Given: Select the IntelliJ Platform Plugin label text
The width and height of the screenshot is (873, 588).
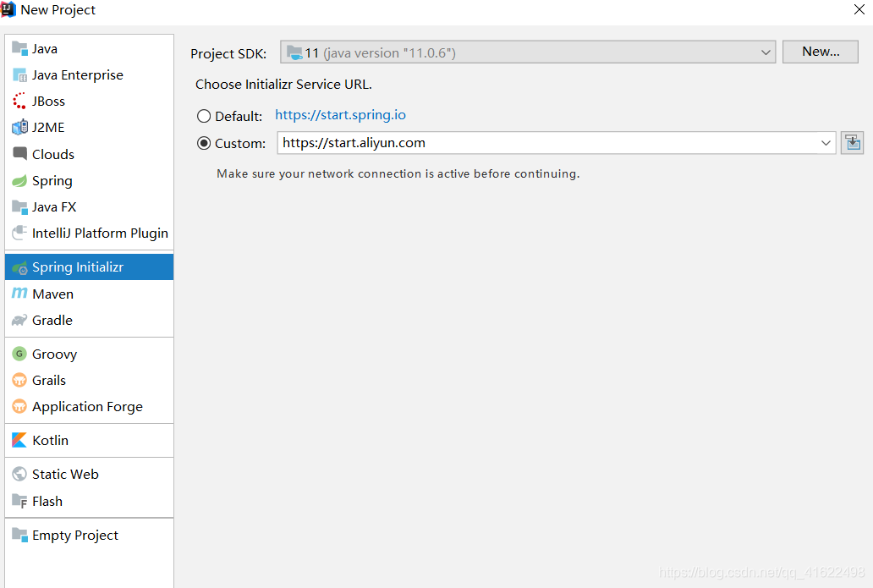Looking at the screenshot, I should tap(100, 234).
